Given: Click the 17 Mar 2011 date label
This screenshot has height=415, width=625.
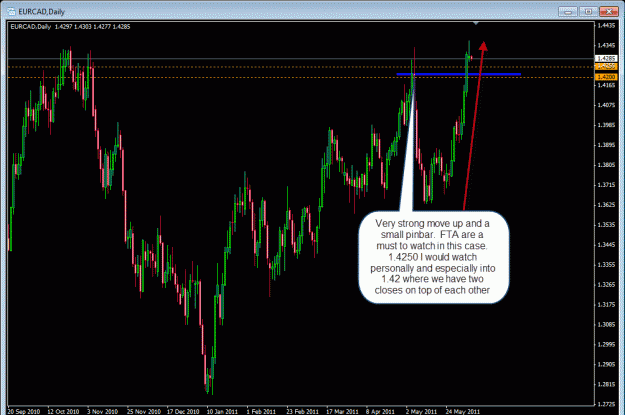Looking at the screenshot, I should tap(342, 411).
